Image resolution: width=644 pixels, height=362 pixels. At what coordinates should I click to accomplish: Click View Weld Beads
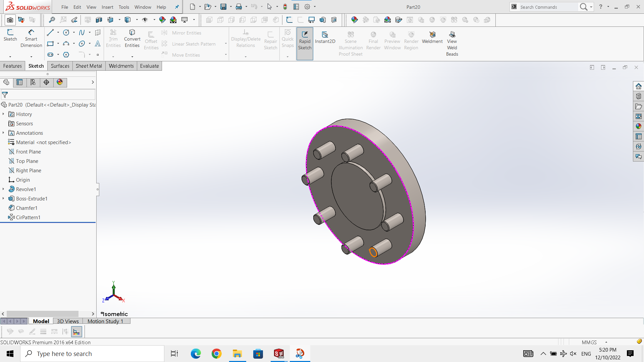pos(452,44)
